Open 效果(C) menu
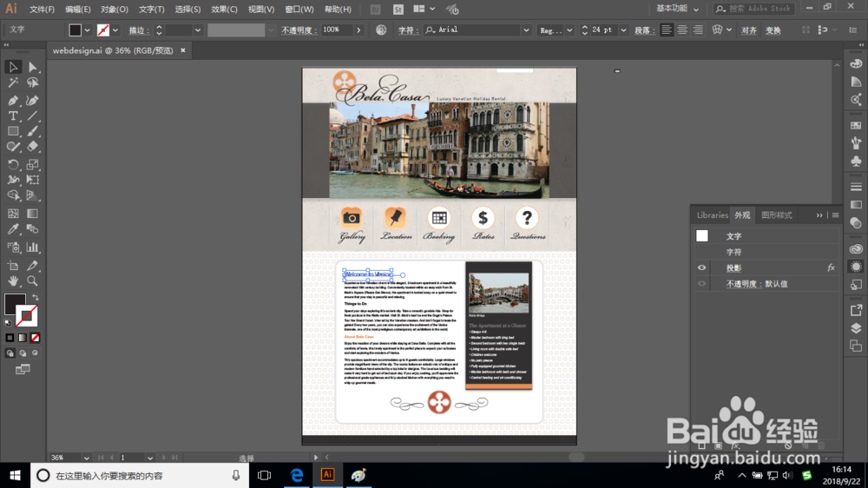This screenshot has height=488, width=868. coord(224,10)
